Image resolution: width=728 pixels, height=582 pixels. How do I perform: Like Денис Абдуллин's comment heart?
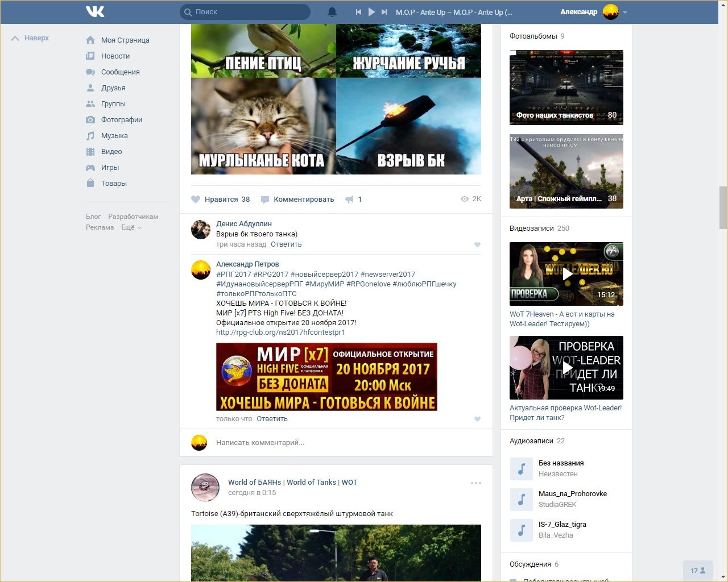pyautogui.click(x=477, y=245)
